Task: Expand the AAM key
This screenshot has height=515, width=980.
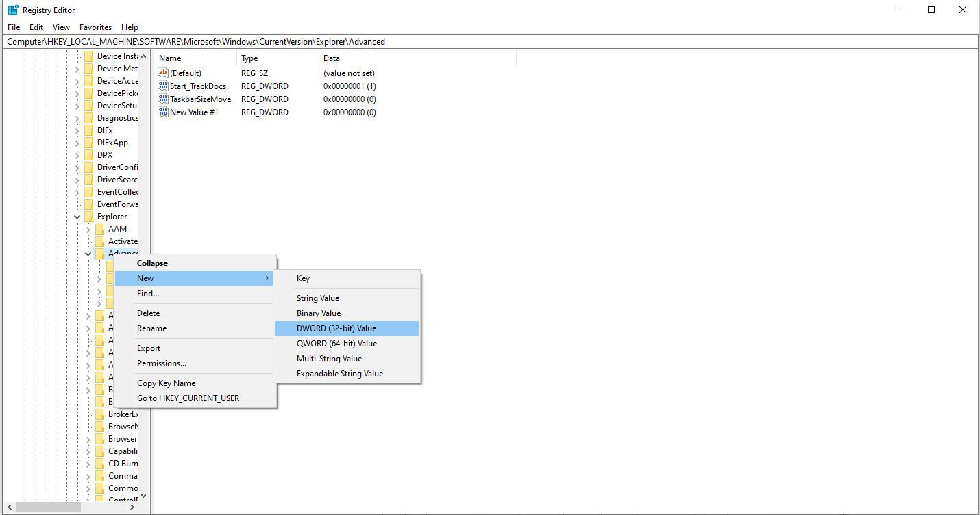Action: [x=88, y=229]
